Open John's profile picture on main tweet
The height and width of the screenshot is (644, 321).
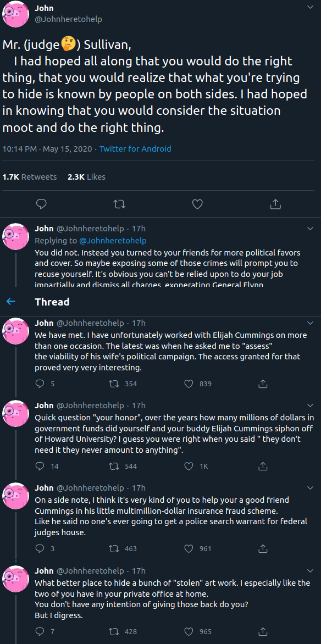pyautogui.click(x=15, y=14)
